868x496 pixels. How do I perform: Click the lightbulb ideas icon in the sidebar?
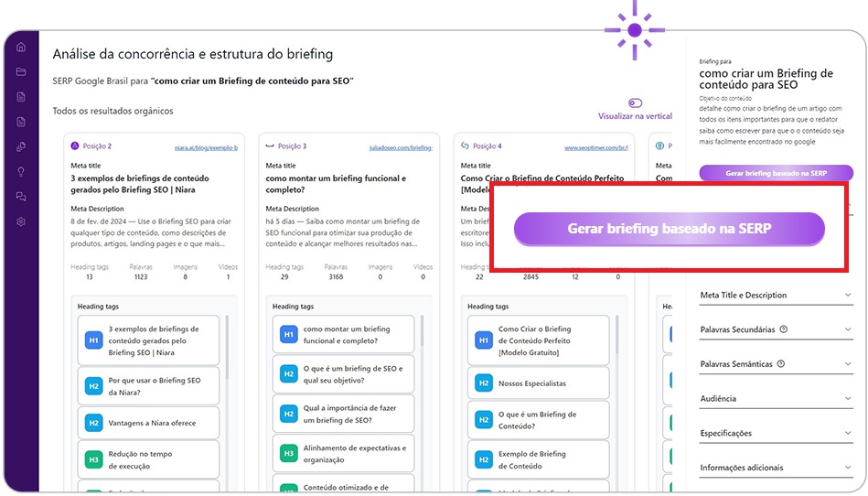coord(21,171)
